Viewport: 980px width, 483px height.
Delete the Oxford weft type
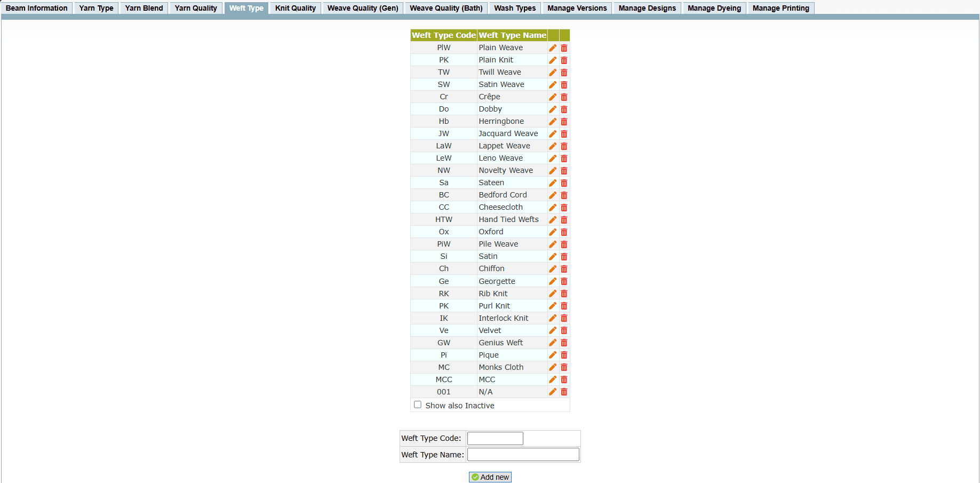point(564,232)
